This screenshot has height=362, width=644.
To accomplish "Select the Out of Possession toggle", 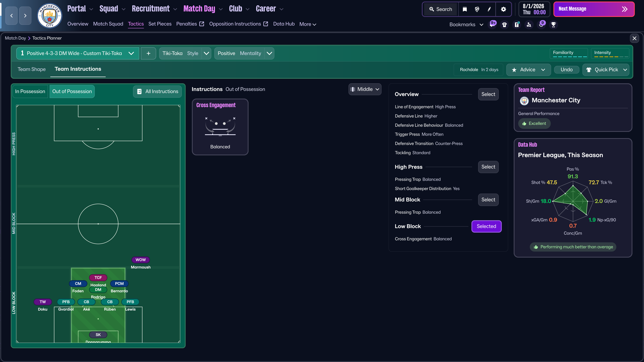I will 72,92.
